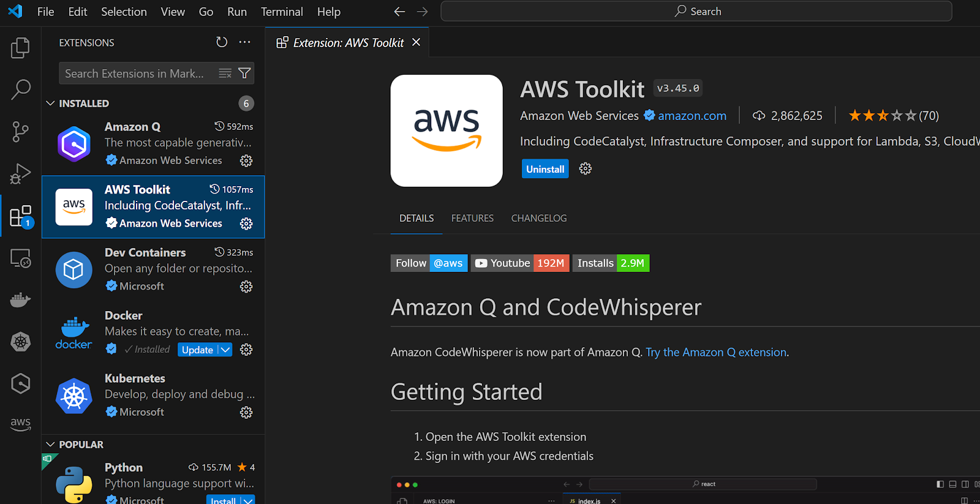Screen dimensions: 980x504
Task: Switch to the FEATURES tab
Action: pos(472,218)
